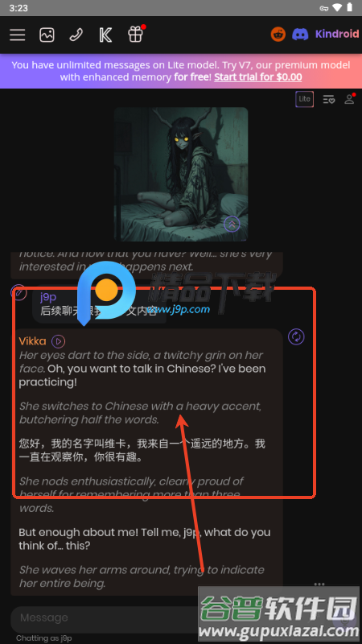The image size is (362, 644).
Task: Open the gift box rewards icon
Action: point(135,35)
